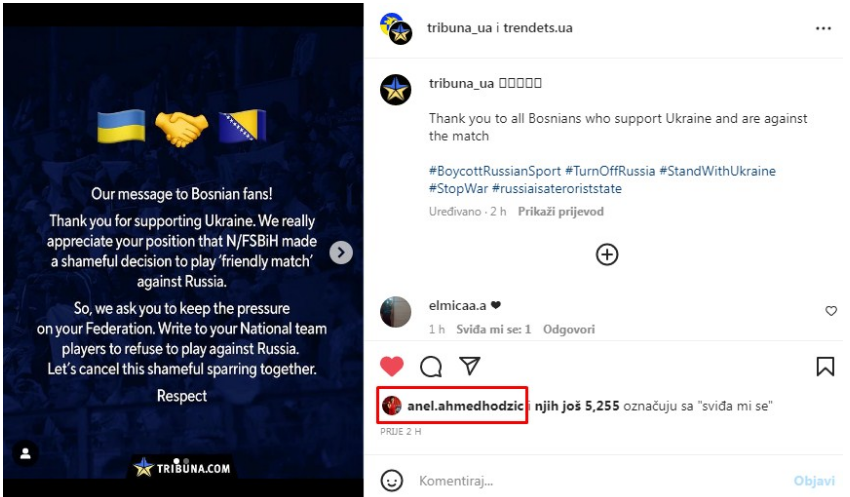Click the header combined profile avatars
The image size is (850, 497).
pyautogui.click(x=396, y=29)
